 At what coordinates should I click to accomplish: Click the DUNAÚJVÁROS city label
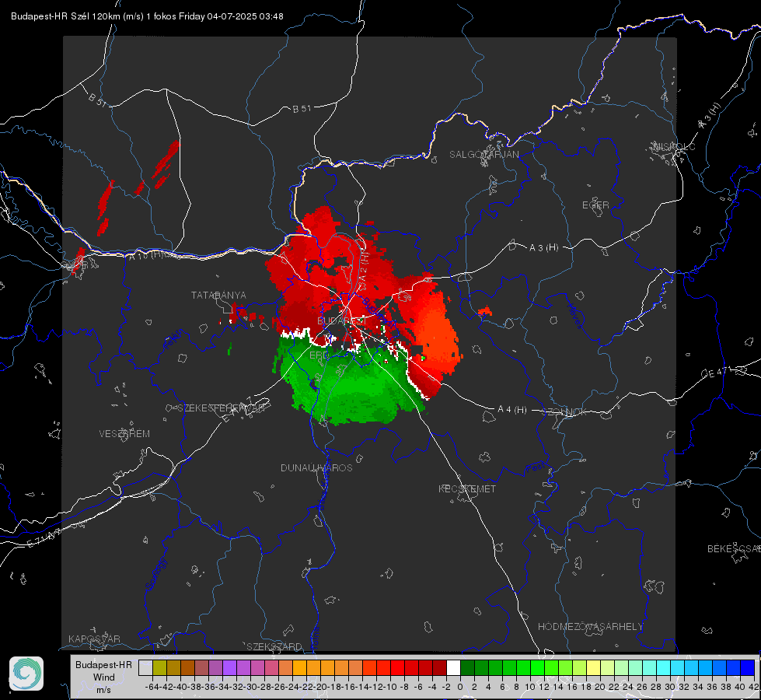pos(316,467)
